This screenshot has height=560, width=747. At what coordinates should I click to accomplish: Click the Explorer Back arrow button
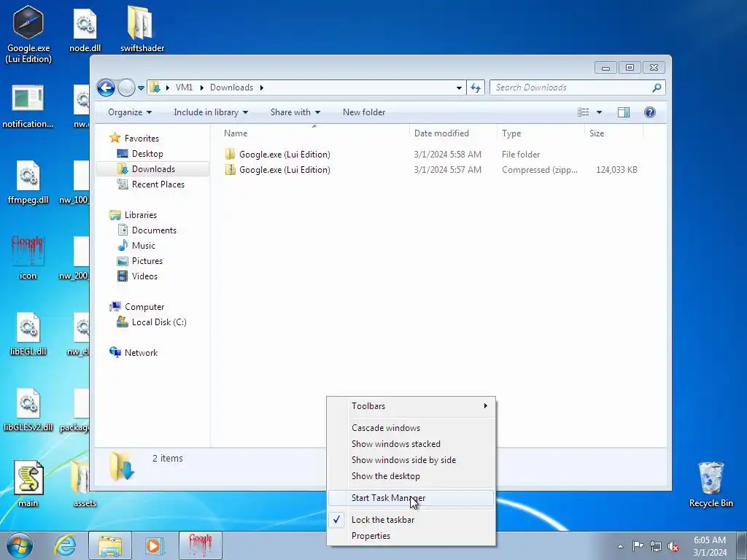click(x=106, y=87)
